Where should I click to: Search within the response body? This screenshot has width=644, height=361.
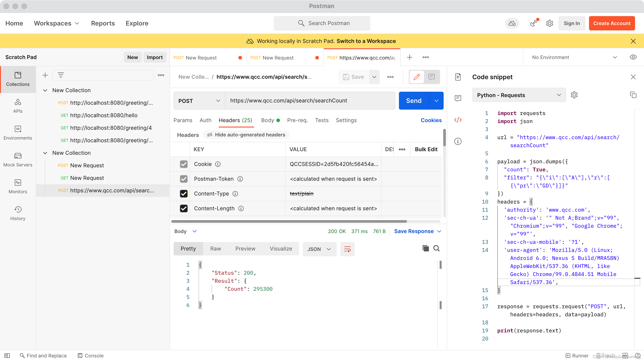[436, 248]
